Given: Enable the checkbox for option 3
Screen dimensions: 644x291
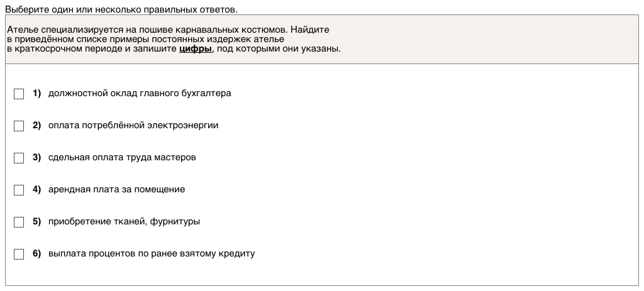Looking at the screenshot, I should (19, 158).
